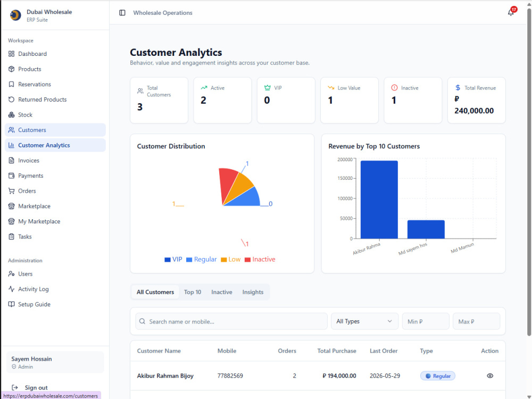The image size is (532, 399).
Task: Click the Orders cart icon
Action: [12, 191]
